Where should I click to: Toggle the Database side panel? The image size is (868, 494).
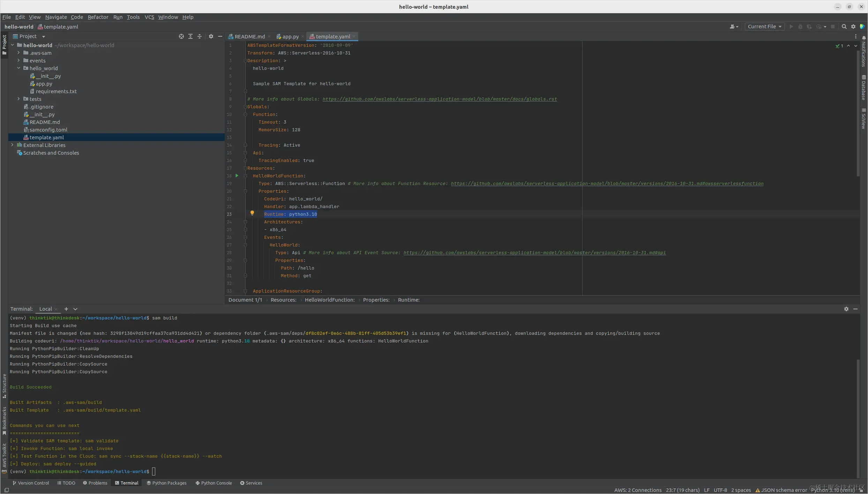[x=863, y=88]
